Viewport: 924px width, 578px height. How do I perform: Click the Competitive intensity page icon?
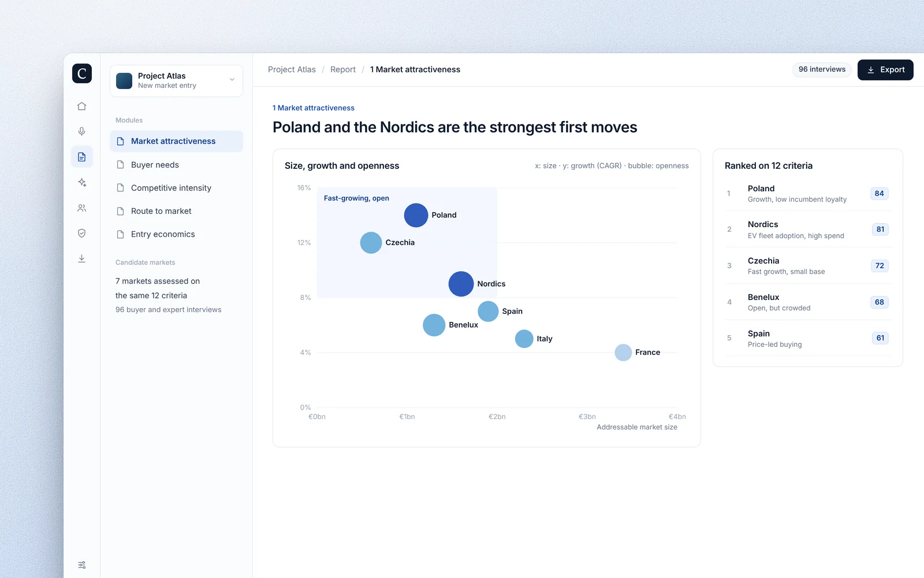point(121,188)
